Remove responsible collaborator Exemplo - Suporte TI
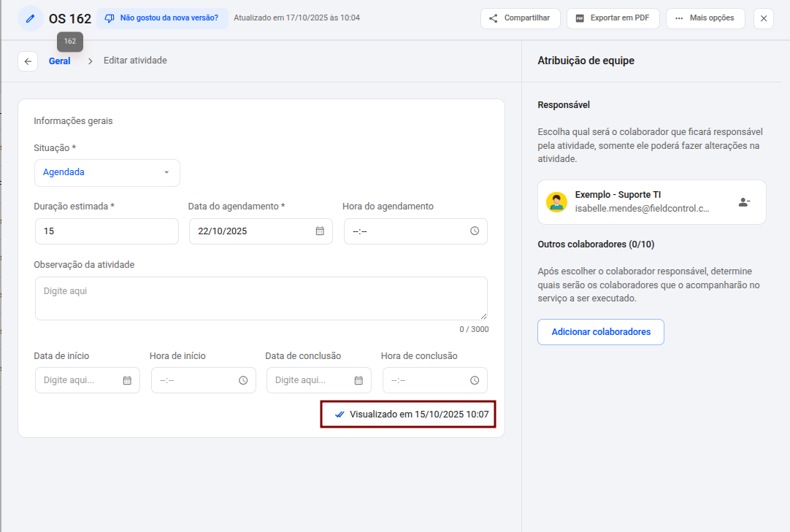 tap(744, 202)
